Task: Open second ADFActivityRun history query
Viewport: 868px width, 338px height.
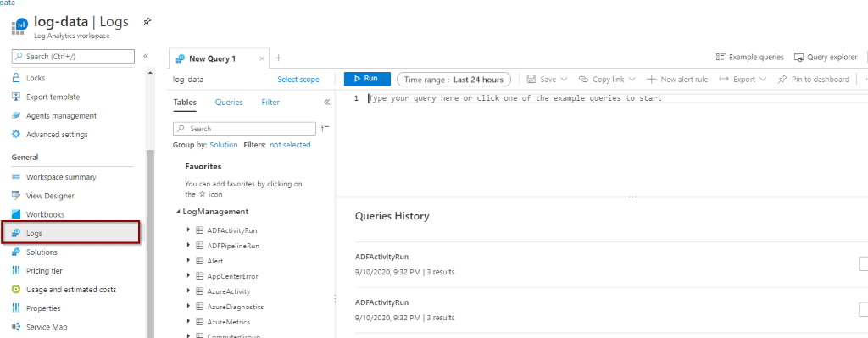Action: [x=381, y=302]
